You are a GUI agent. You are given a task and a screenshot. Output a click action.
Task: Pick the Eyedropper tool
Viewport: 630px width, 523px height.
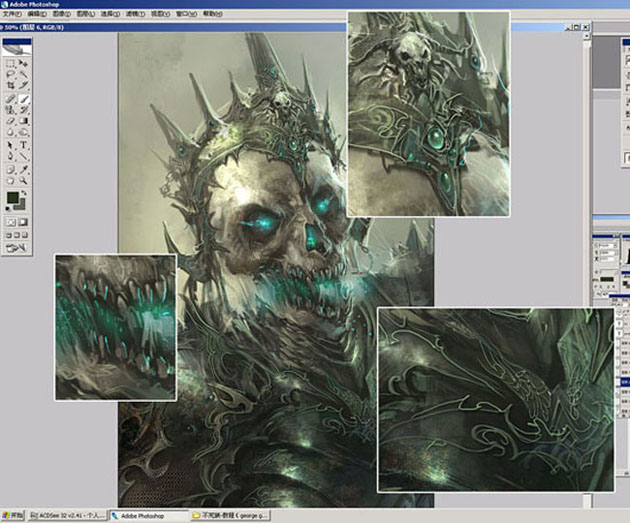tap(23, 169)
